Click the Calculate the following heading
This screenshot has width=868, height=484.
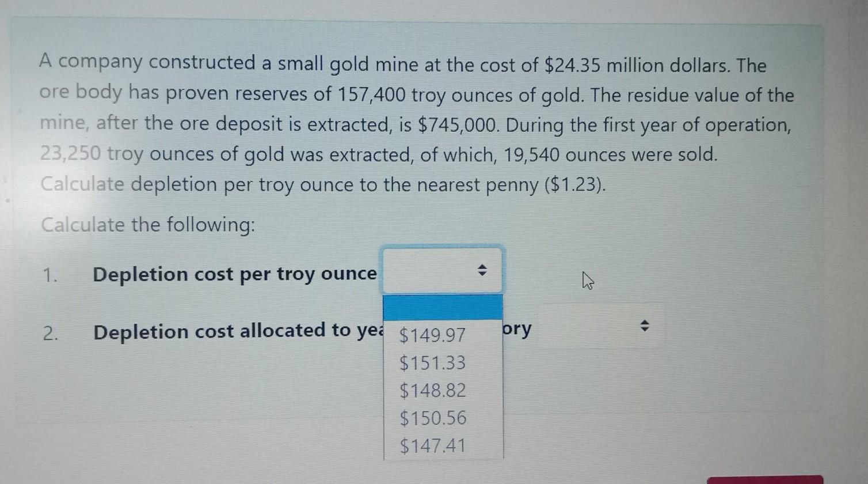coord(148,225)
